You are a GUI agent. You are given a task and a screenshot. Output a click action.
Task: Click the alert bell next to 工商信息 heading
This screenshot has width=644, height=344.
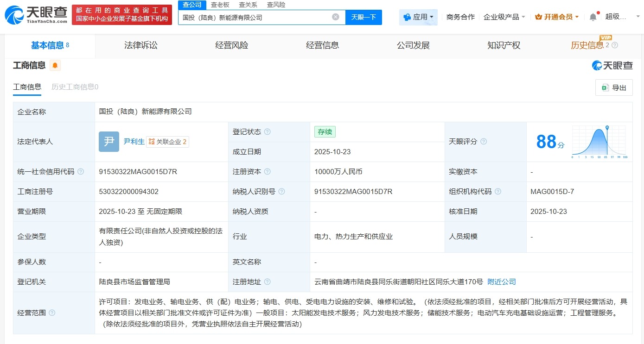[x=54, y=66]
